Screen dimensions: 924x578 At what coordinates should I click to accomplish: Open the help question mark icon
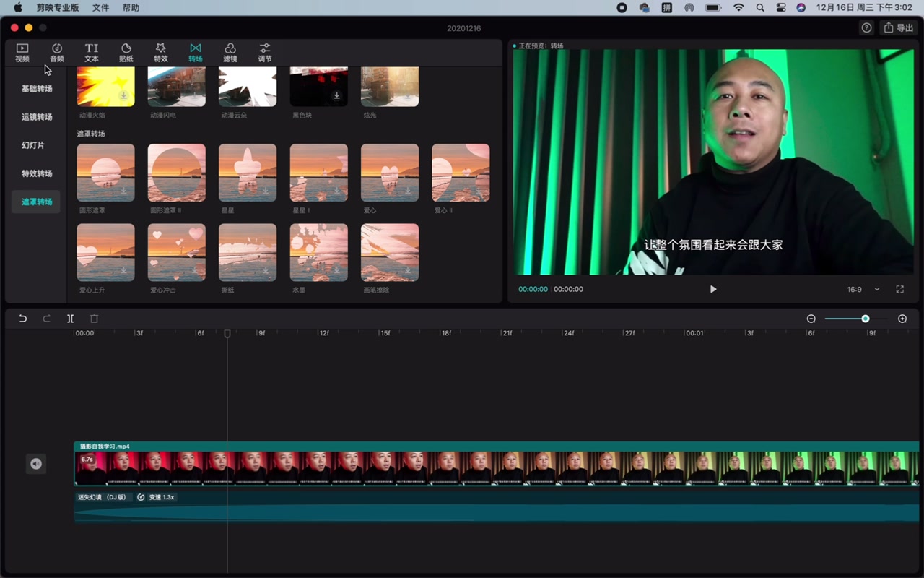pyautogui.click(x=867, y=27)
